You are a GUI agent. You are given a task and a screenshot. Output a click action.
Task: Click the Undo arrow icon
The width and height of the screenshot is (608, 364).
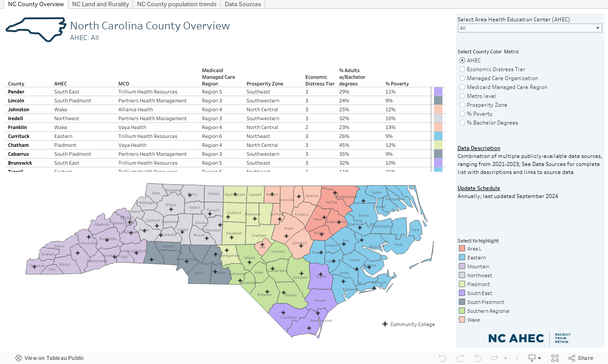pos(442,358)
